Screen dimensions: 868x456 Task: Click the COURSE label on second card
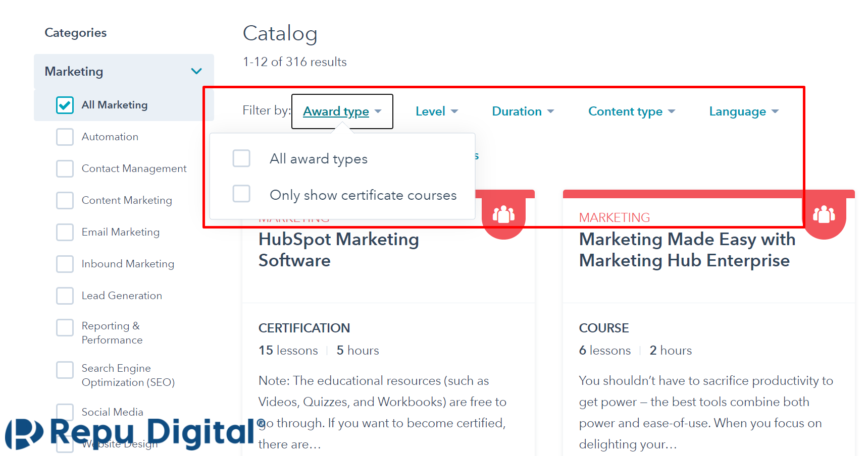coord(604,328)
